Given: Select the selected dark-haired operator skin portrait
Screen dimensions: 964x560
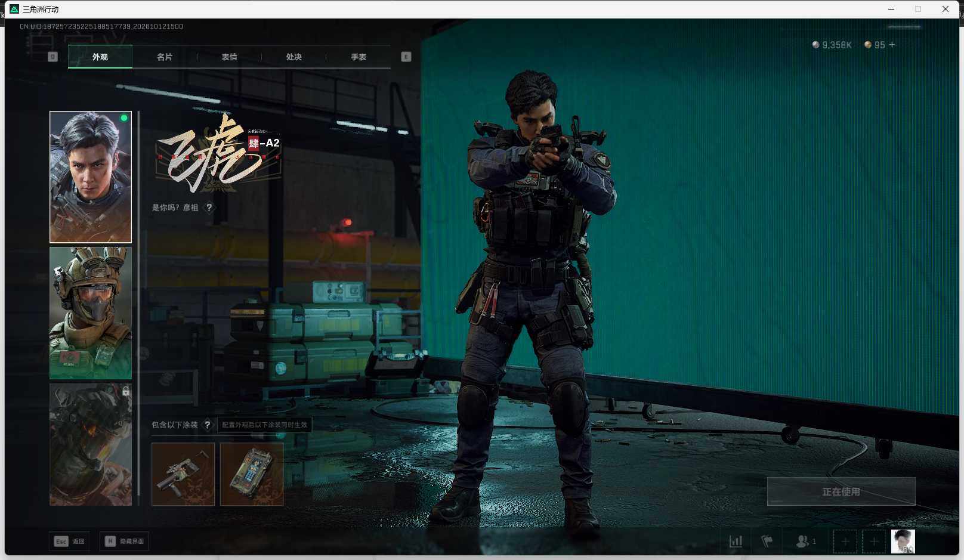Looking at the screenshot, I should [x=91, y=177].
